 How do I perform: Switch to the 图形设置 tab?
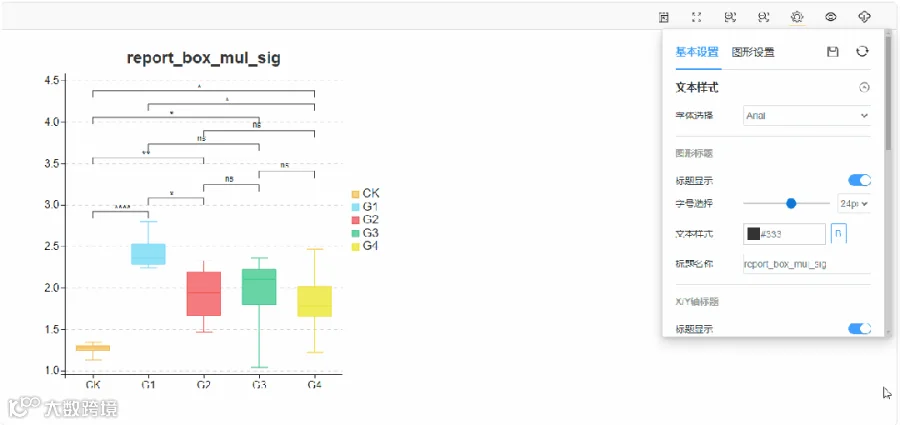click(x=753, y=52)
